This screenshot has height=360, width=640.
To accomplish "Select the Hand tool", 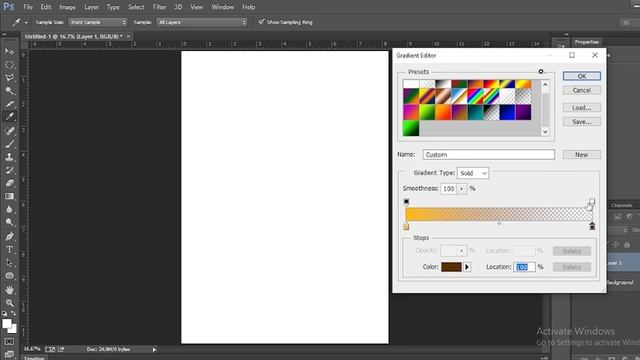I will coord(9,290).
